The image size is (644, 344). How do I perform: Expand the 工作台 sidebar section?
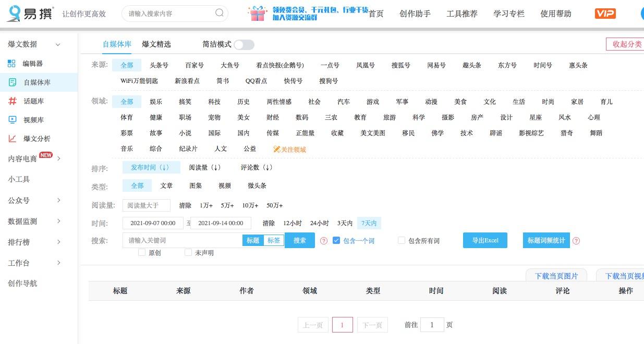point(59,263)
